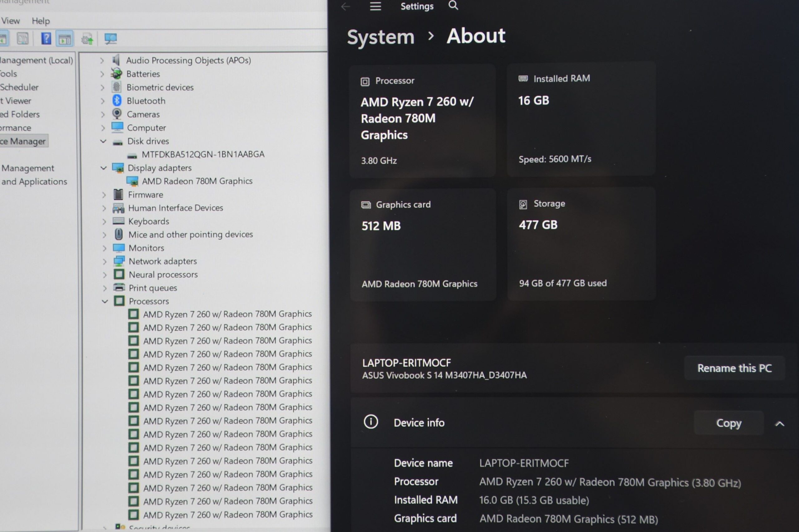Open the blue Help toolbar icon
This screenshot has width=799, height=532.
click(x=46, y=38)
